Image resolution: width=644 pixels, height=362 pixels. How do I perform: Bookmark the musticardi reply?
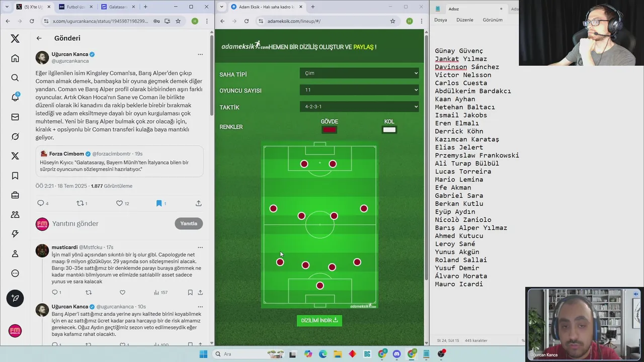(190, 292)
